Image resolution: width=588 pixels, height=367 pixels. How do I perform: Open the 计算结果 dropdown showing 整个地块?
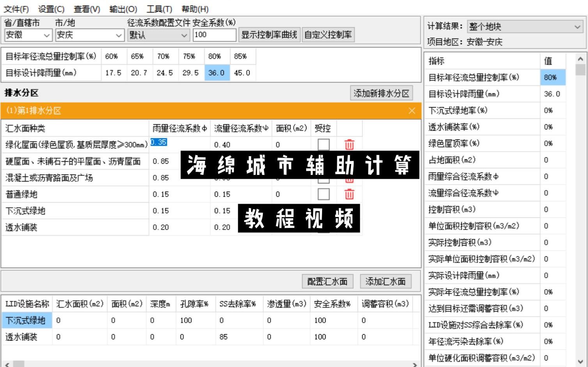coord(525,26)
